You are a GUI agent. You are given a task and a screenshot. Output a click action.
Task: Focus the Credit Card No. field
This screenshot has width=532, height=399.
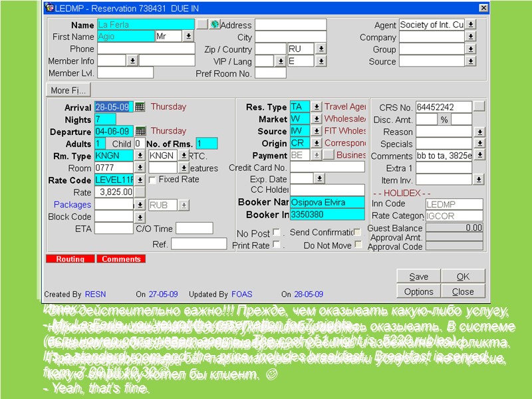[x=327, y=167]
